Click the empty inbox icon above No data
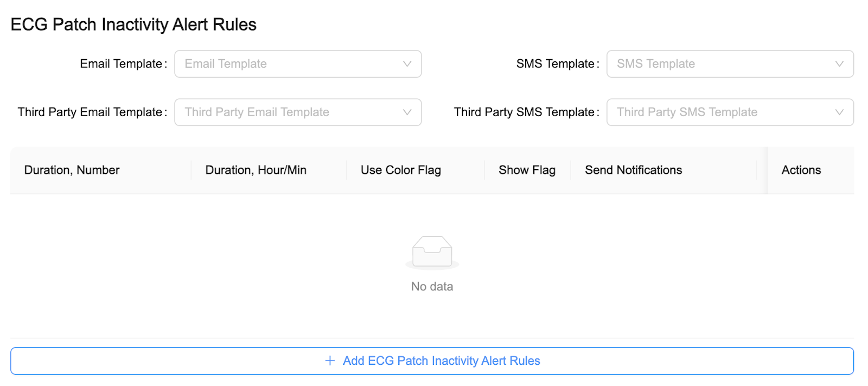 coord(432,252)
